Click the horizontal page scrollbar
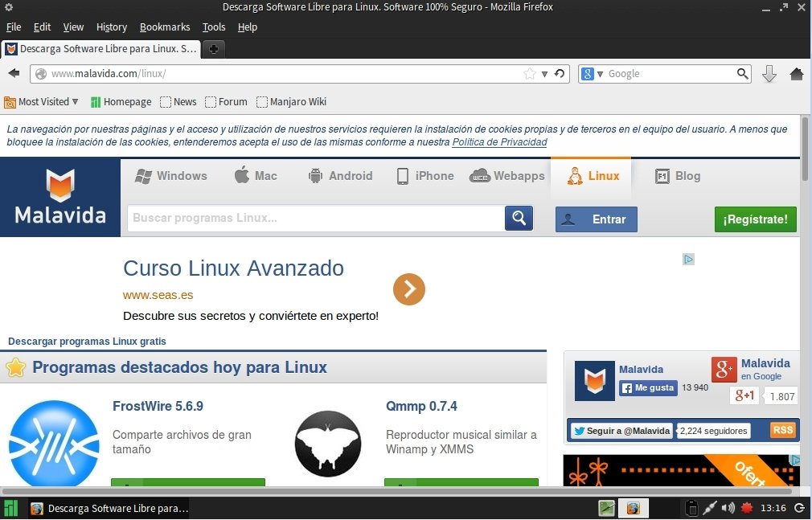This screenshot has width=812, height=520. click(397, 491)
